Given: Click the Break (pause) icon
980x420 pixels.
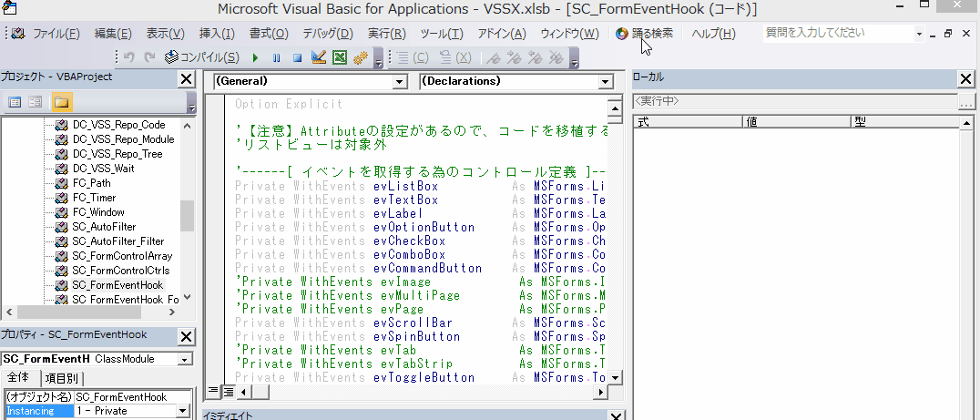Looking at the screenshot, I should [x=276, y=57].
